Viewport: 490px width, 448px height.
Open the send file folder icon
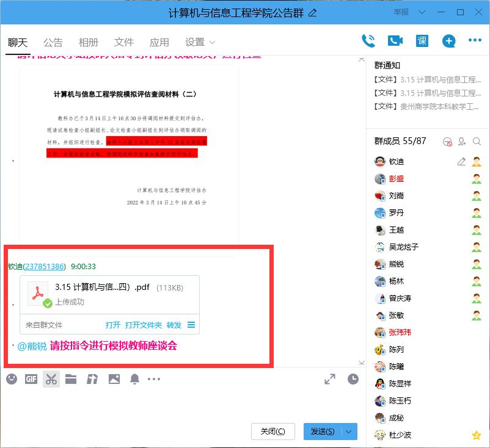71,379
